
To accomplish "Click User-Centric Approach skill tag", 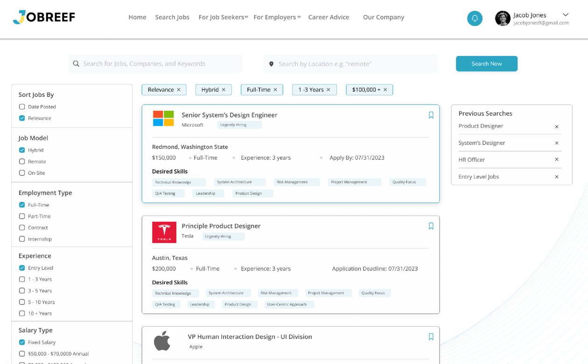I will click(x=289, y=304).
